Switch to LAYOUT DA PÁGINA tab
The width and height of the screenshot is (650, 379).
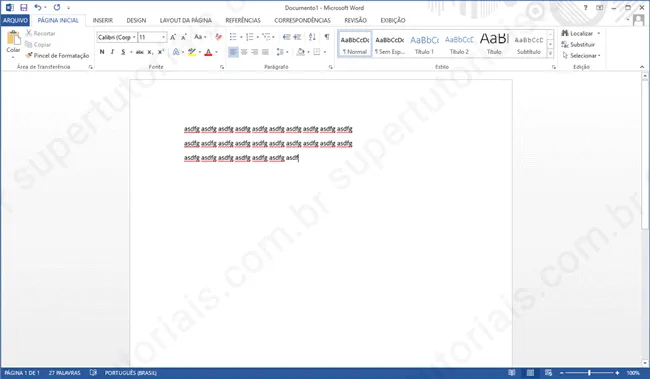click(x=186, y=20)
